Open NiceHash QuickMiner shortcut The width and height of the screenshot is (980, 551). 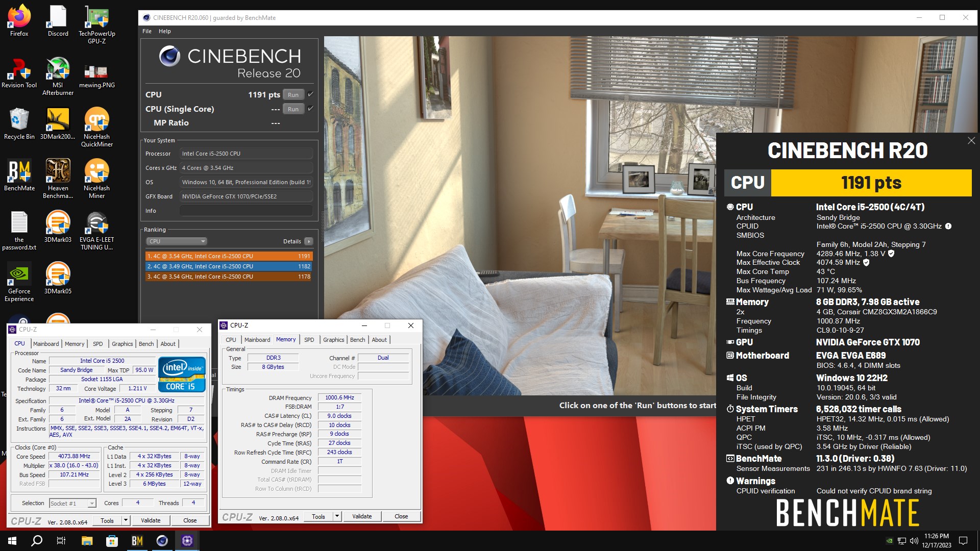click(x=97, y=128)
